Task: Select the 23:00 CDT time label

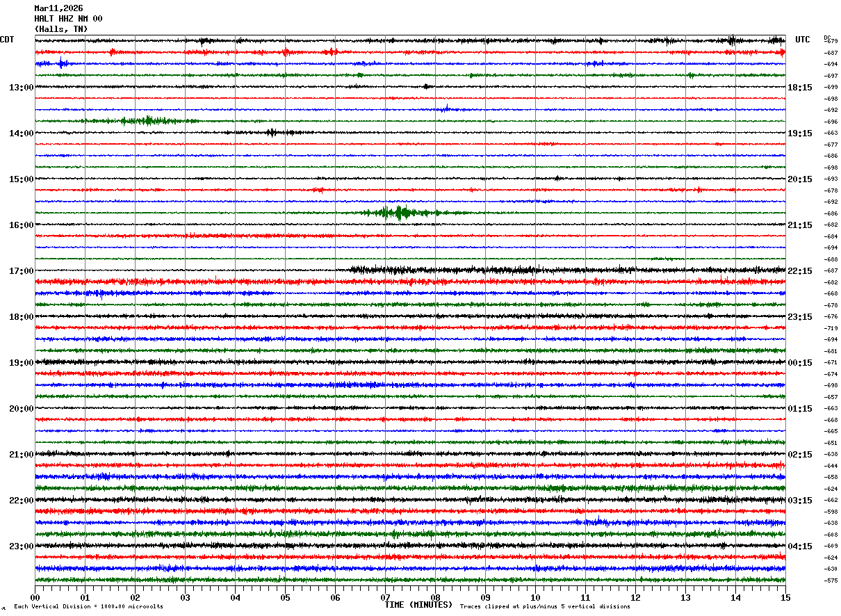Action: (x=22, y=546)
